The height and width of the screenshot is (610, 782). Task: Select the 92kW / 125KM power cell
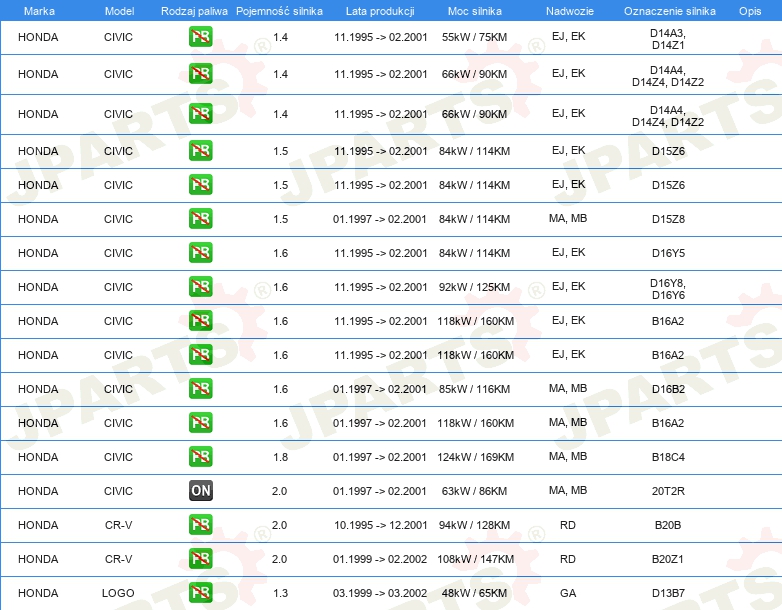474,287
